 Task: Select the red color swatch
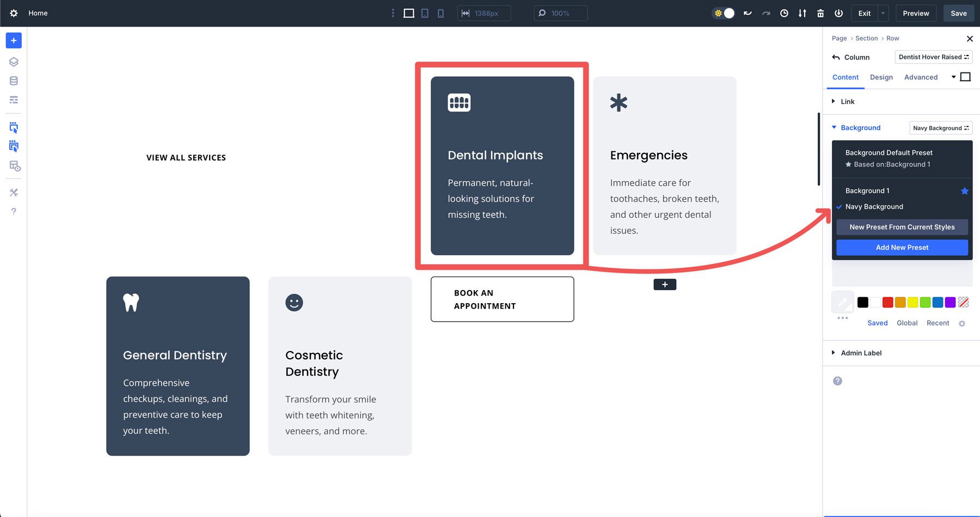[888, 302]
